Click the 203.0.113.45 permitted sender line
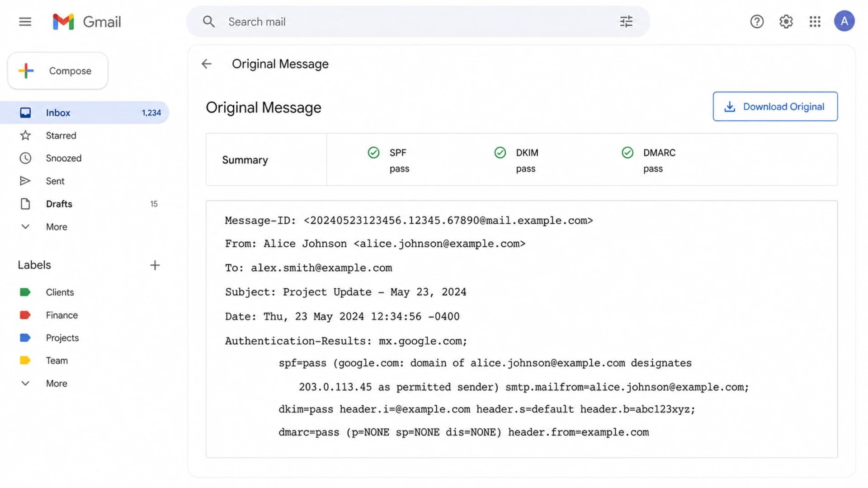Image resolution: width=868 pixels, height=488 pixels. 524,387
